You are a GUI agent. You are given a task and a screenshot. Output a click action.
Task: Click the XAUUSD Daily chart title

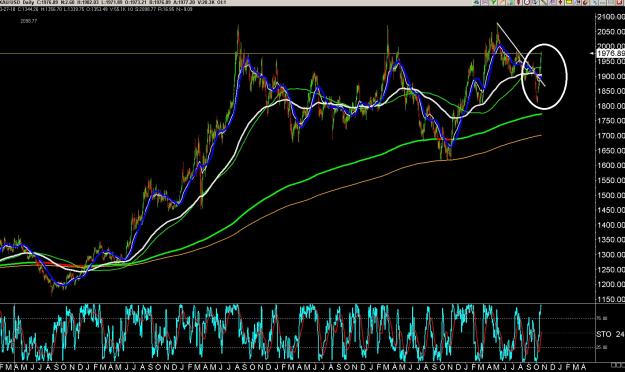tap(17, 3)
